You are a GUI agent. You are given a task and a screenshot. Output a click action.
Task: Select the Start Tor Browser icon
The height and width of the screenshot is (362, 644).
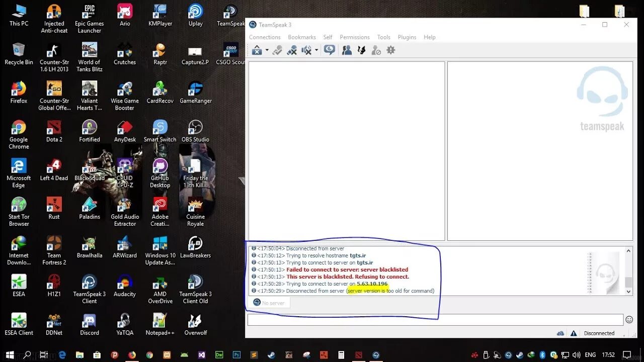pos(19,212)
